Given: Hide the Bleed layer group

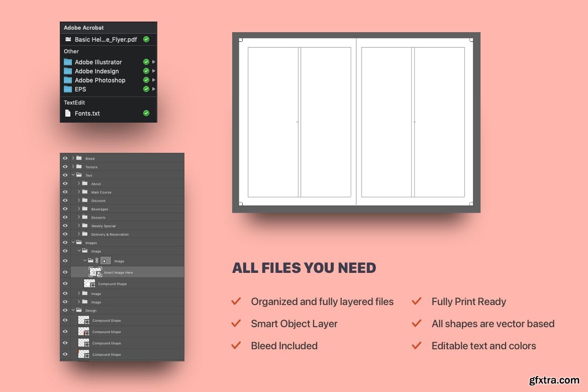Looking at the screenshot, I should pos(65,158).
